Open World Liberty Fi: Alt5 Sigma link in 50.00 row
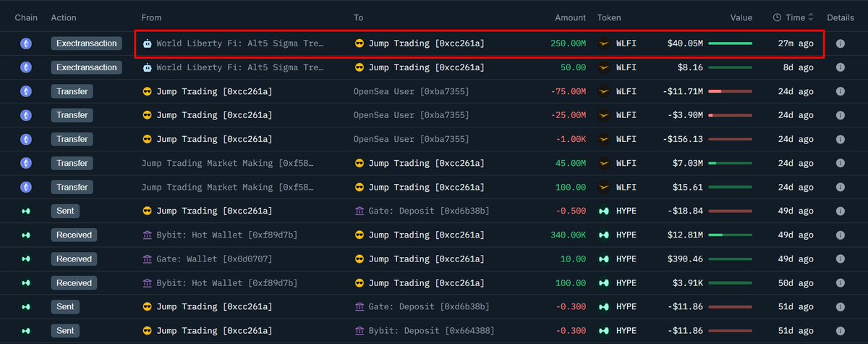868x344 pixels. point(240,67)
